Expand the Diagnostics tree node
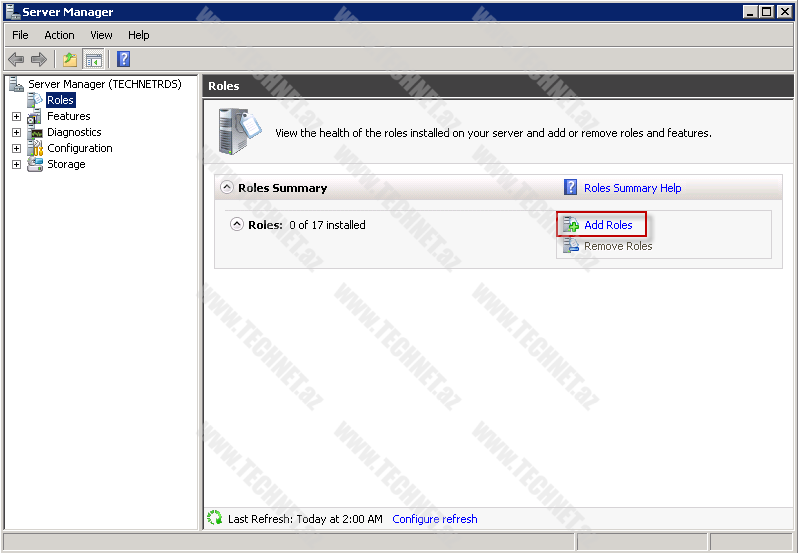798x553 pixels. pyautogui.click(x=16, y=132)
